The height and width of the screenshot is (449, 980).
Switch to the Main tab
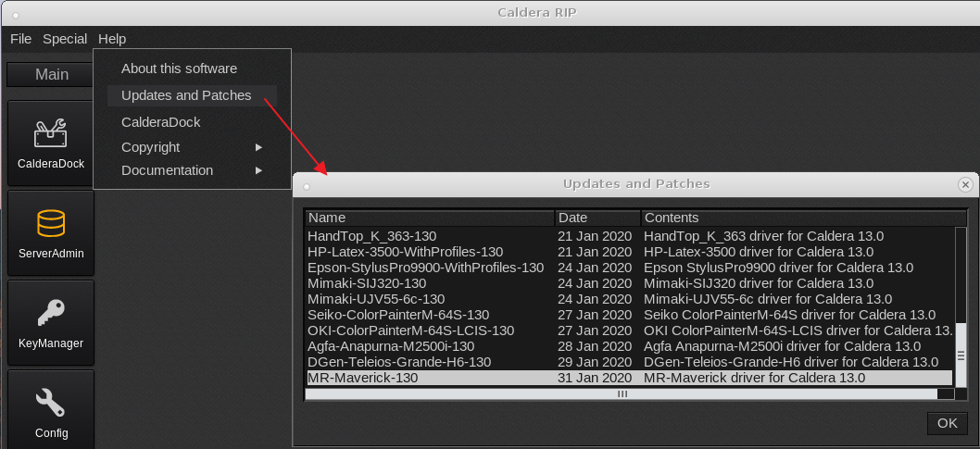[52, 75]
